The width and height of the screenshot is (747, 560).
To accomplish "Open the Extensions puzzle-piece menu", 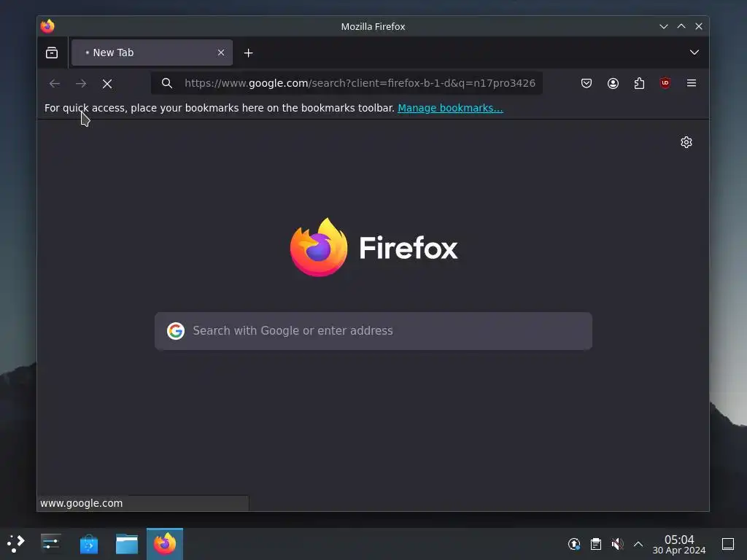I will tap(639, 83).
